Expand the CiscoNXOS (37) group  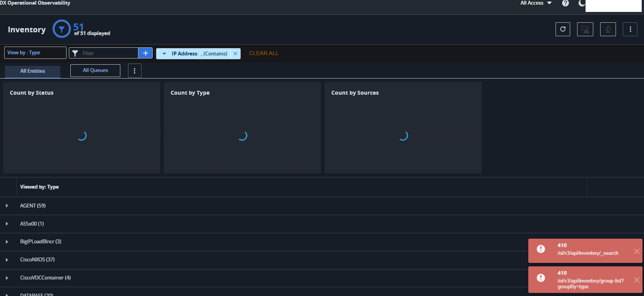click(x=7, y=260)
